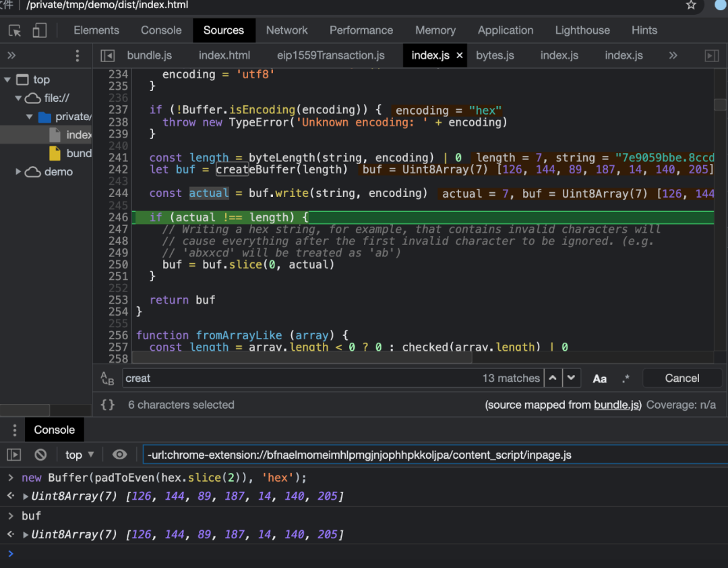
Task: Toggle the replace mode icon in search bar
Action: point(107,378)
